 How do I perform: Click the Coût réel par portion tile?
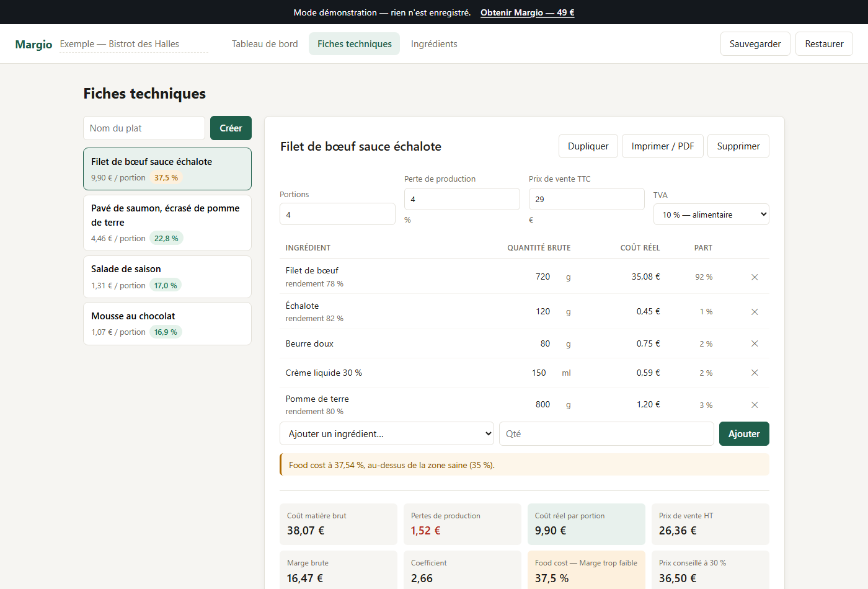pos(587,524)
